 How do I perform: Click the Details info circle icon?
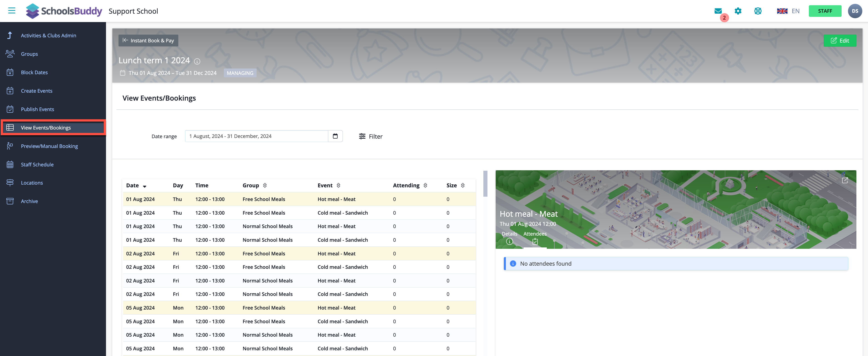[x=509, y=241]
